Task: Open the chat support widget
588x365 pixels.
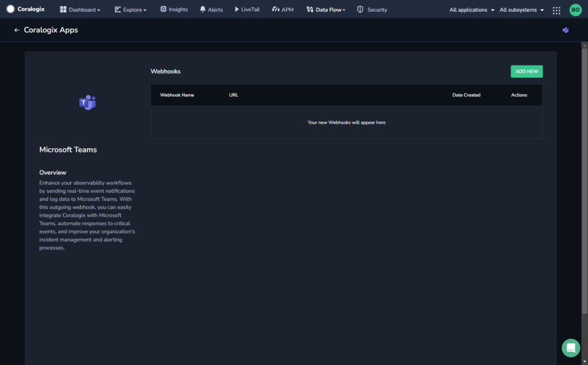Action: 571,348
